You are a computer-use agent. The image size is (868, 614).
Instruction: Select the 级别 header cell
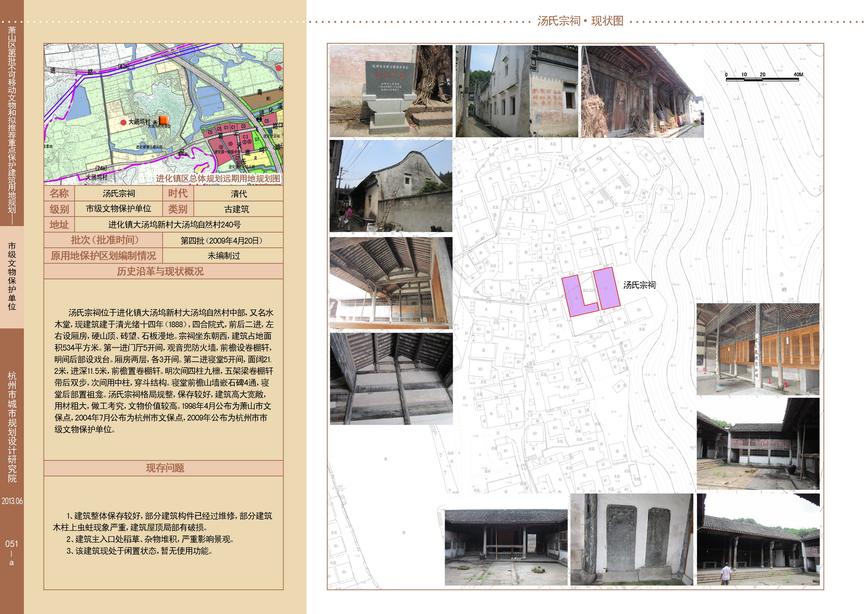coord(59,209)
